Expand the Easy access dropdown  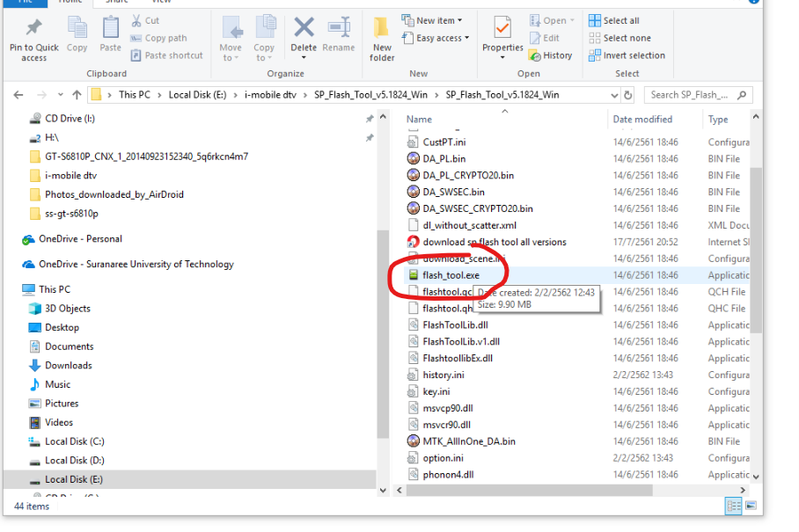[x=466, y=38]
